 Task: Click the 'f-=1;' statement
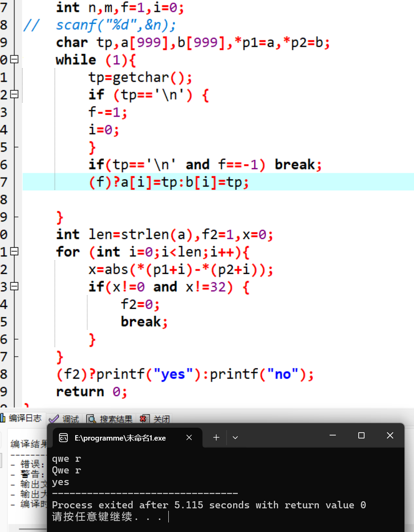click(108, 112)
